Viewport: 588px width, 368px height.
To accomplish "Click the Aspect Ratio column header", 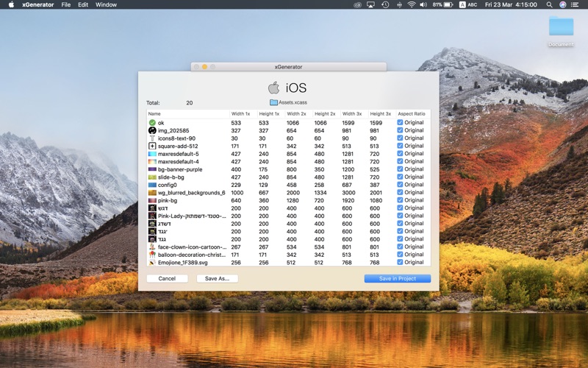I will pos(413,113).
